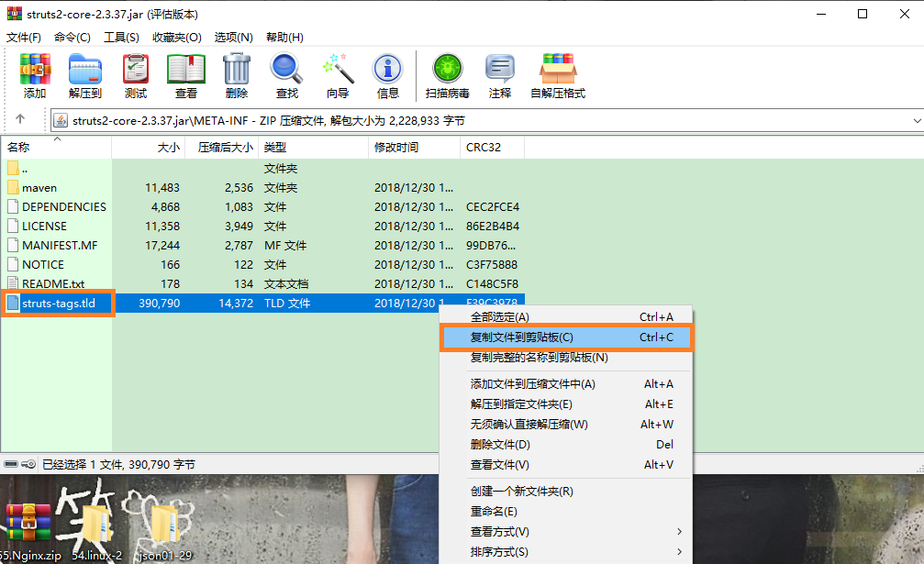Image resolution: width=924 pixels, height=564 pixels.
Task: Start the 扫描病毒 (Virus Scan) icon
Action: tap(447, 75)
